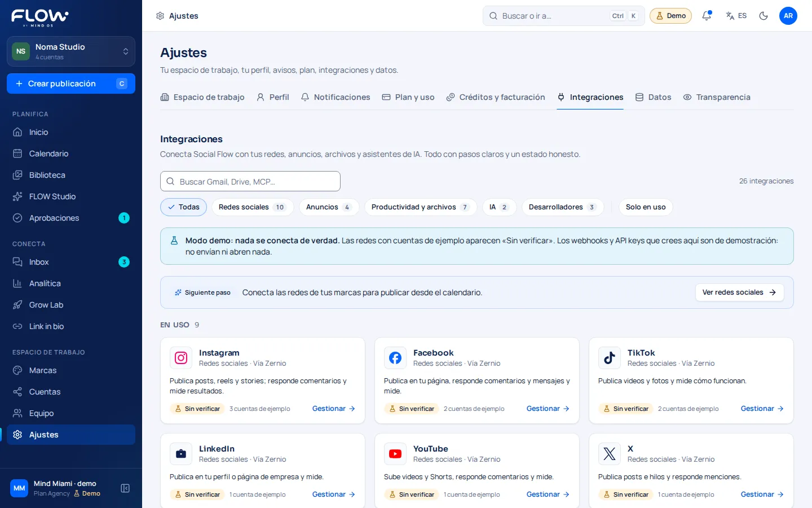The height and width of the screenshot is (508, 812).
Task: Click Gestionar on the LinkedIn card
Action: [334, 494]
